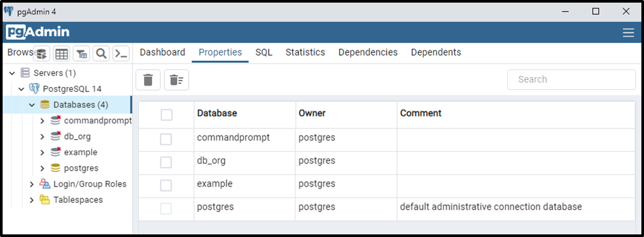Open the Dependents tab
Screen dimensions: 644x237
(436, 52)
